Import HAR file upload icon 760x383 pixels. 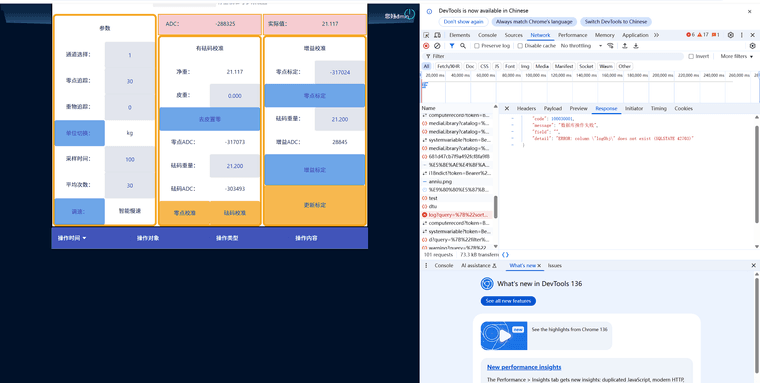point(625,46)
